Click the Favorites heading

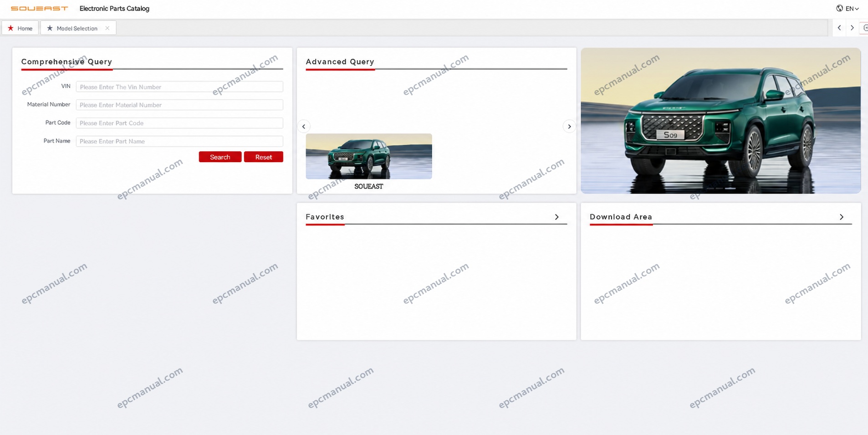pos(325,217)
